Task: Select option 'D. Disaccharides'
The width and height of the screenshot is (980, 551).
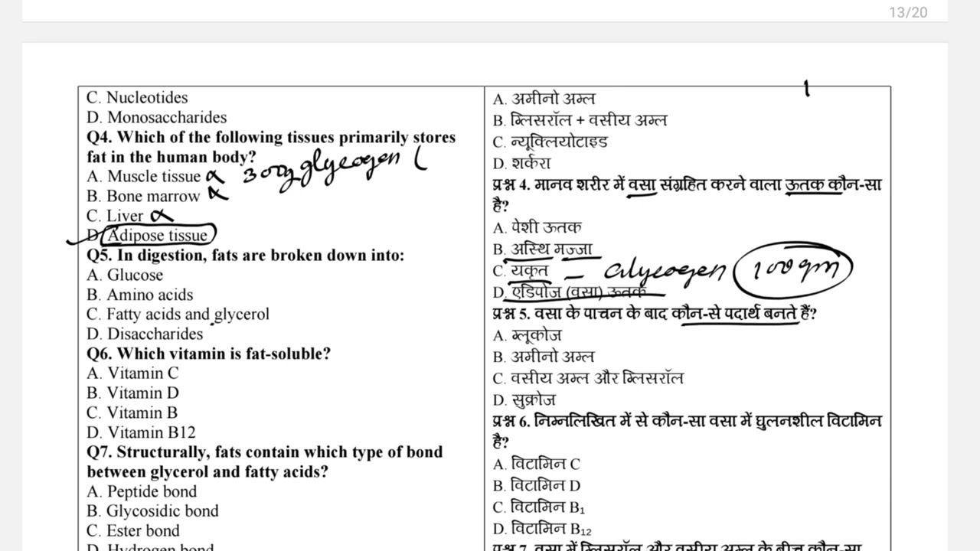Action: tap(145, 334)
